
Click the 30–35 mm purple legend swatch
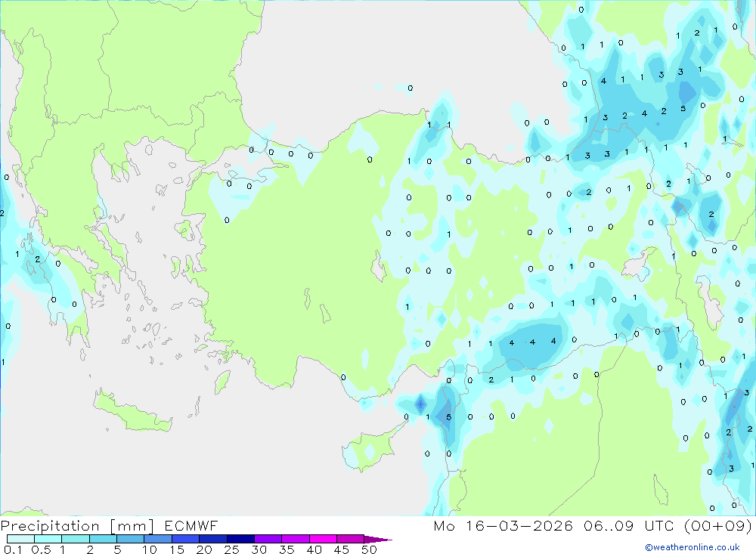268,539
